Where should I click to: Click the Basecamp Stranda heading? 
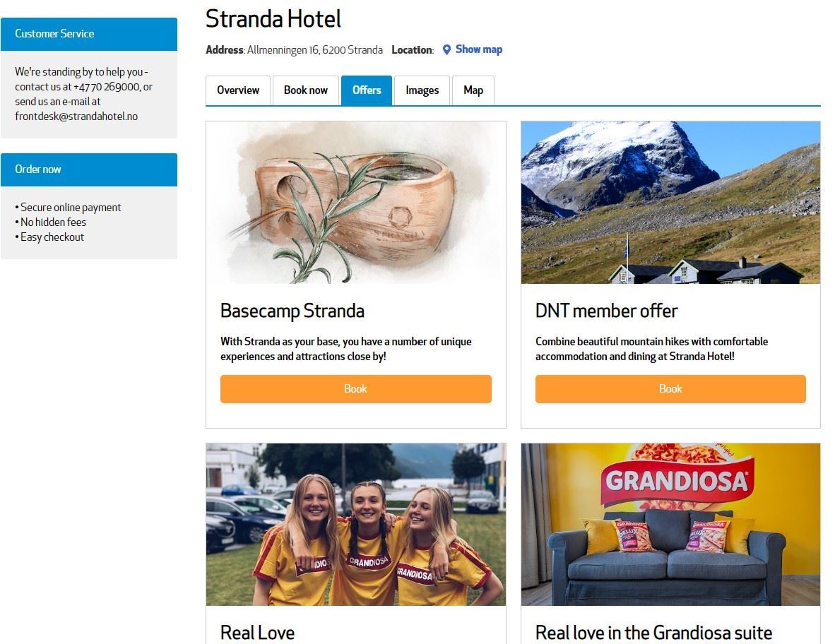[x=292, y=311]
